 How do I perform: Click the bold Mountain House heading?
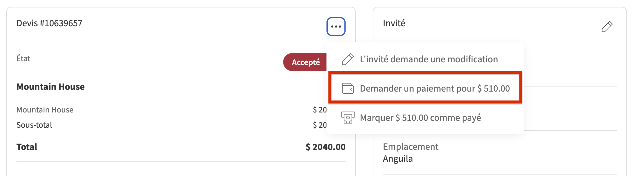50,87
